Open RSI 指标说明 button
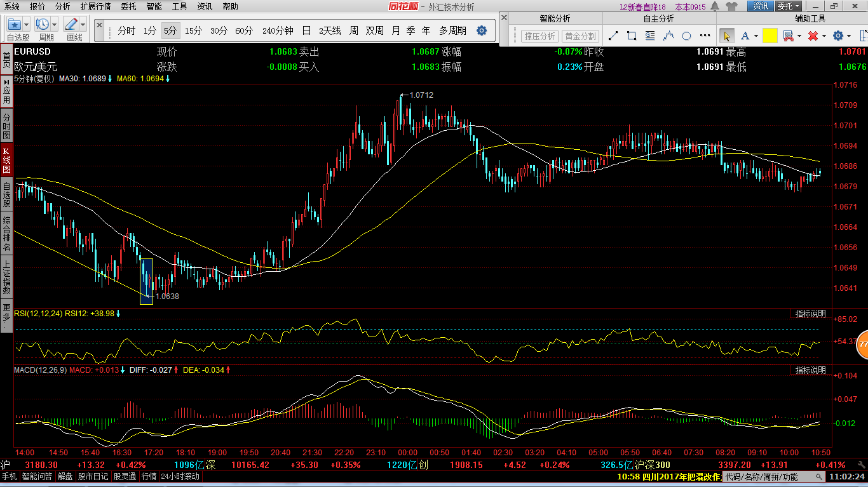Screen dimensions: 868x487 click(x=810, y=314)
